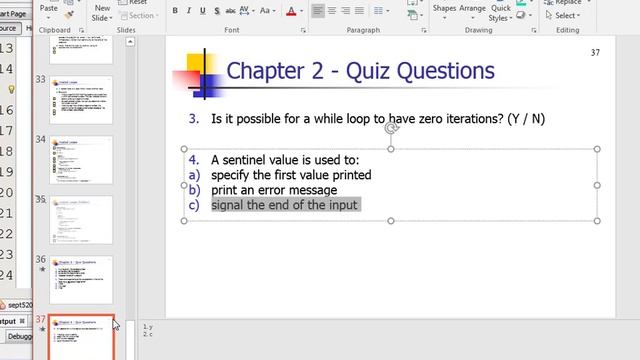
Task: Open the Change Case dropdown arrow
Action: tap(274, 11)
